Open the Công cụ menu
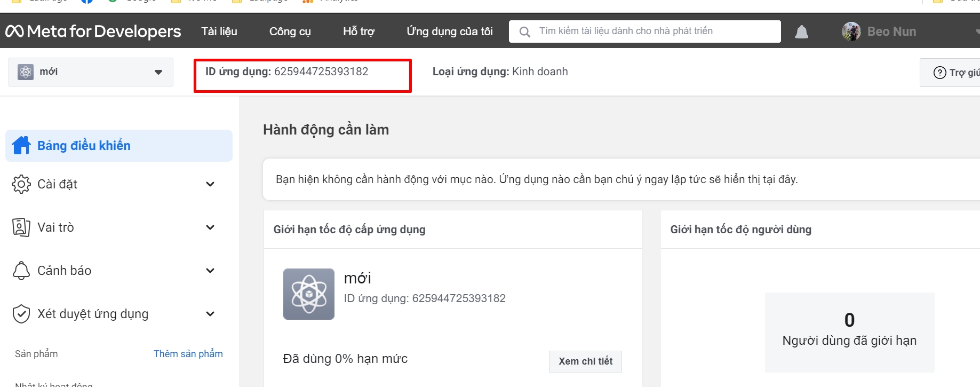This screenshot has width=980, height=387. (290, 31)
